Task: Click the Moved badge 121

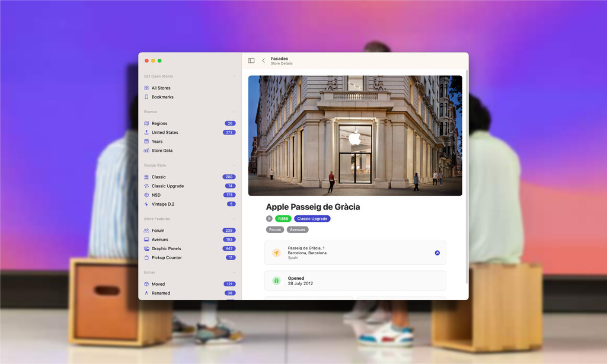Action: point(229,284)
